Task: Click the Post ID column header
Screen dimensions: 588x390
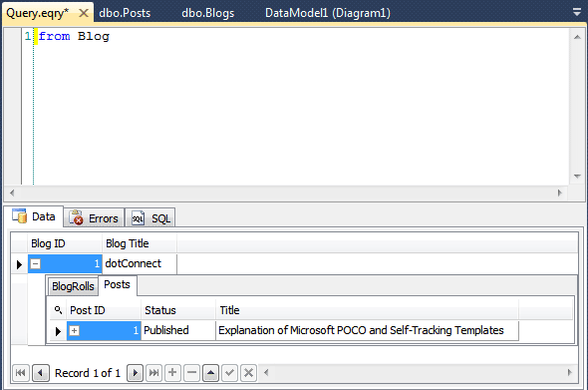Action: (104, 310)
